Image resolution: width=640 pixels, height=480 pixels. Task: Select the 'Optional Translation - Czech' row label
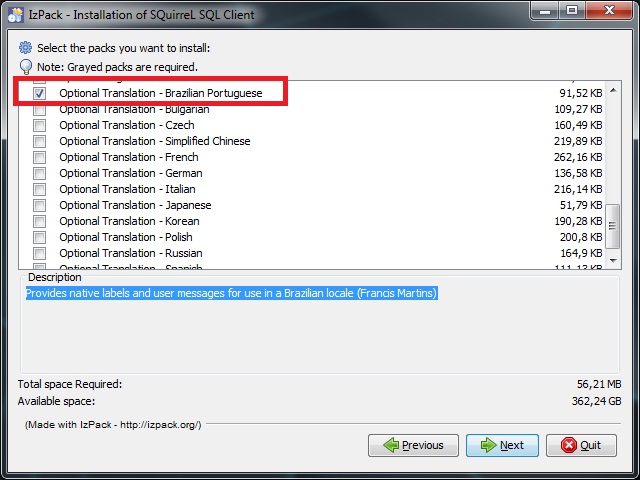(x=127, y=125)
